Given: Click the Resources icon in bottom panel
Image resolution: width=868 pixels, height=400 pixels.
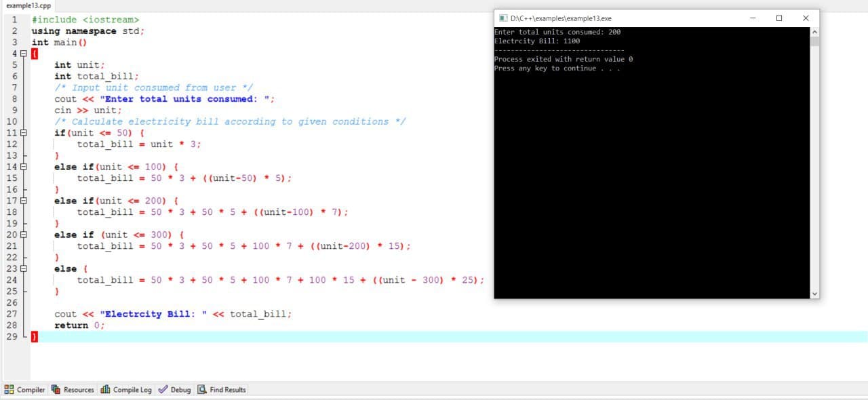Looking at the screenshot, I should (56, 390).
